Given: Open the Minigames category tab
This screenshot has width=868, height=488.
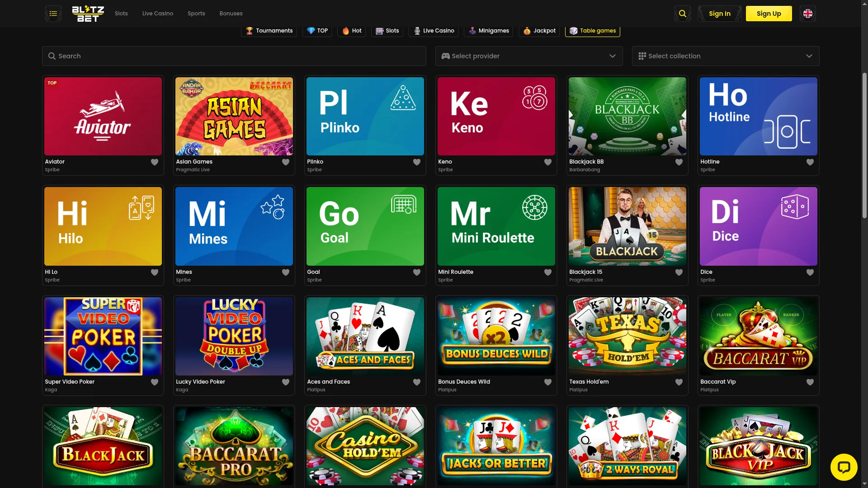Looking at the screenshot, I should (x=488, y=31).
